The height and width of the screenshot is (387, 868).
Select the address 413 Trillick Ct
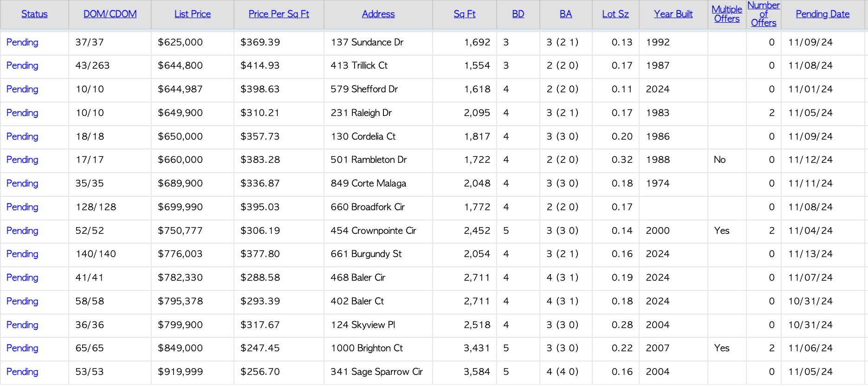click(x=359, y=65)
